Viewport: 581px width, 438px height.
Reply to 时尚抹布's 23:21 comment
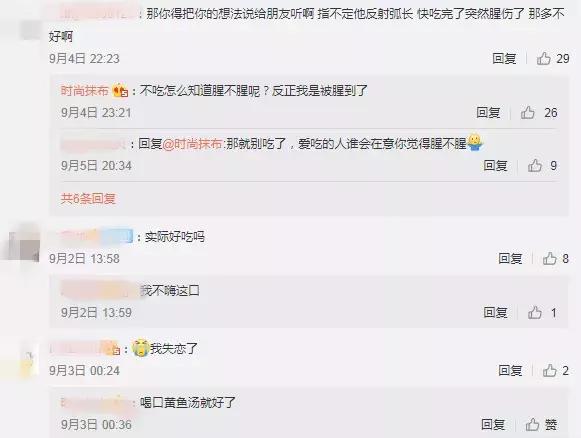488,113
